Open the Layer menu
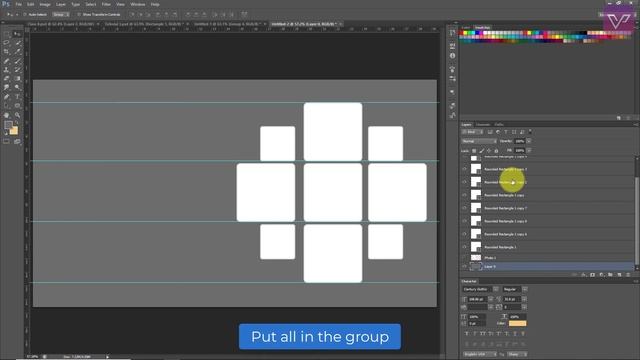Viewport: 640px width, 360px height. 61,4
